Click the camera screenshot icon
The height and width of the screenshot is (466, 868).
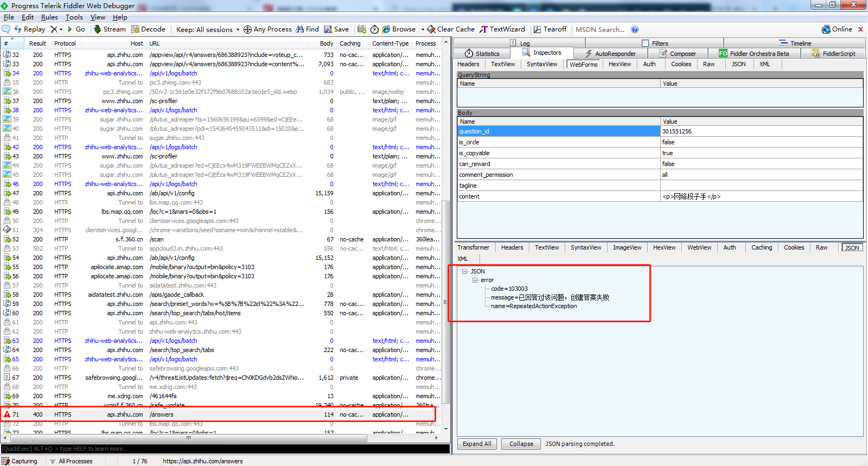(x=361, y=29)
